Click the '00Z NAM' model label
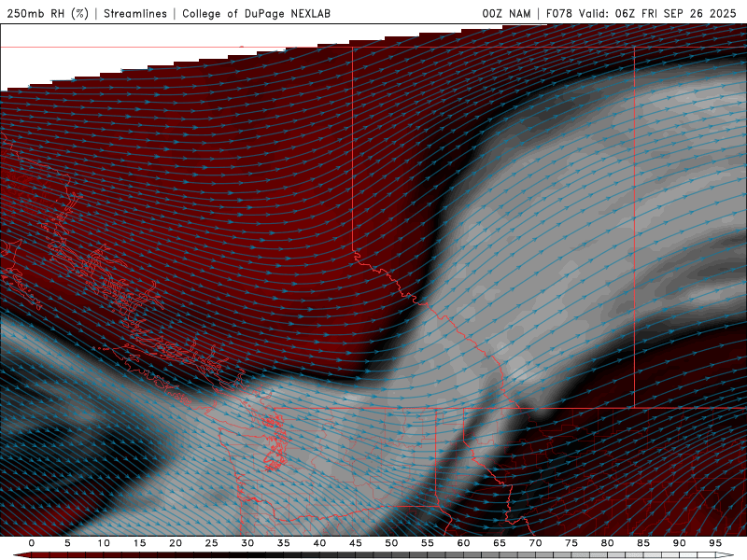 pyautogui.click(x=506, y=13)
